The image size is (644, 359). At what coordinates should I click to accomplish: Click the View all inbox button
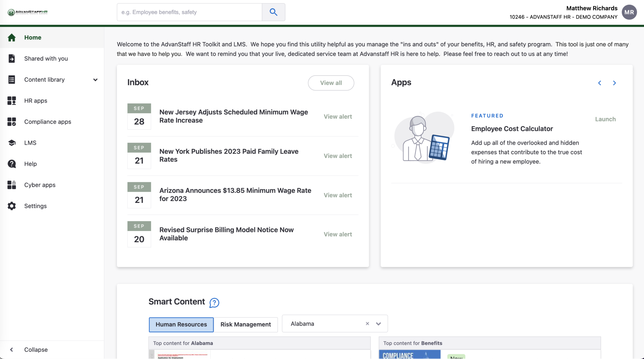pos(331,83)
